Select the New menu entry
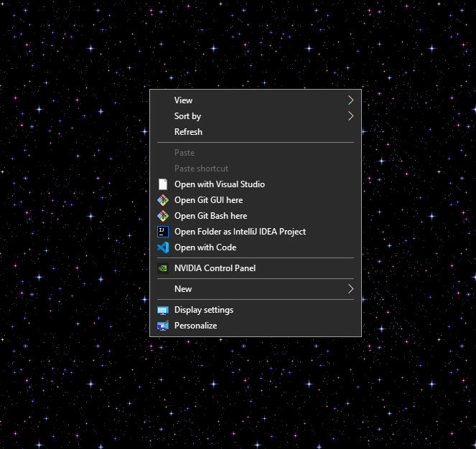Viewport: 476px width, 449px height. [x=256, y=289]
